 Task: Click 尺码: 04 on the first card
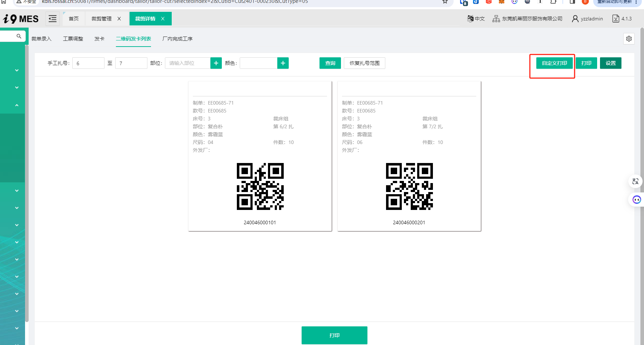click(x=203, y=142)
